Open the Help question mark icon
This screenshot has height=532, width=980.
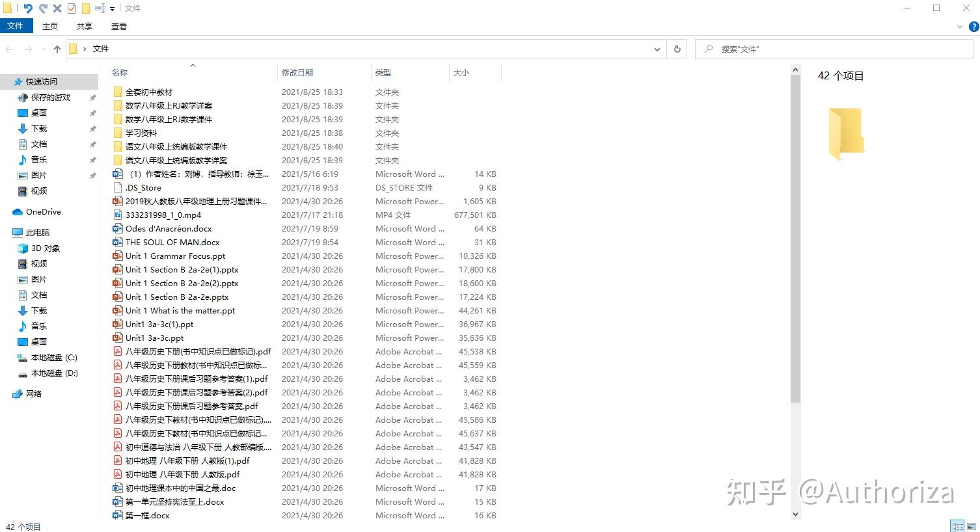coord(974,27)
